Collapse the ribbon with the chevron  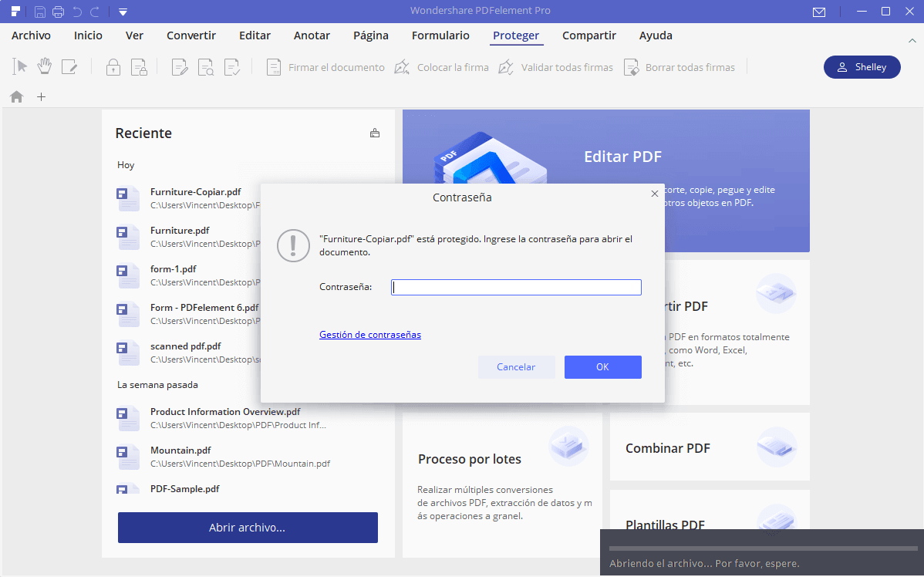click(912, 40)
